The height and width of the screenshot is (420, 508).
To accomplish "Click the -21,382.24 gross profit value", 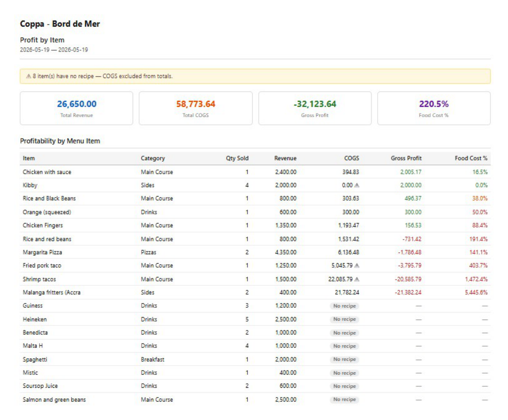I will point(408,292).
